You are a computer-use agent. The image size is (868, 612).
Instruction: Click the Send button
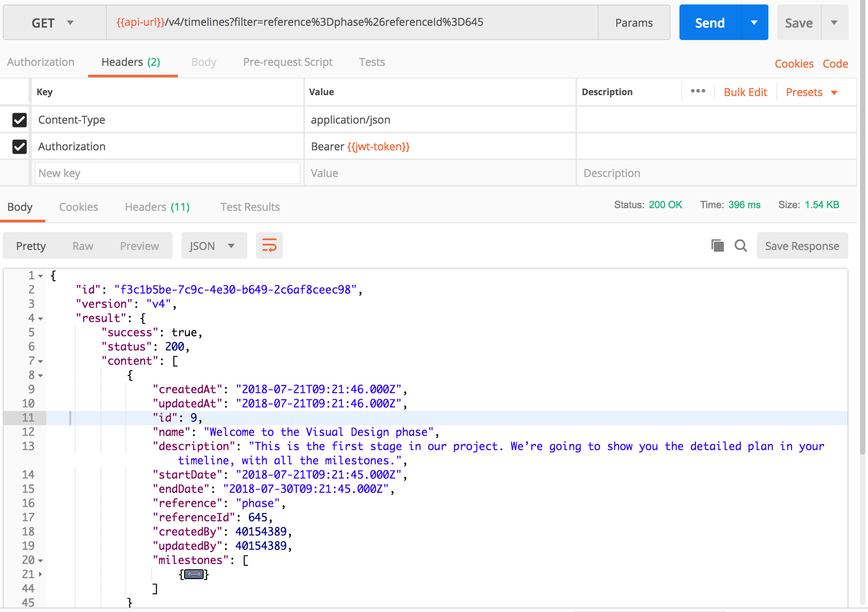click(x=710, y=23)
